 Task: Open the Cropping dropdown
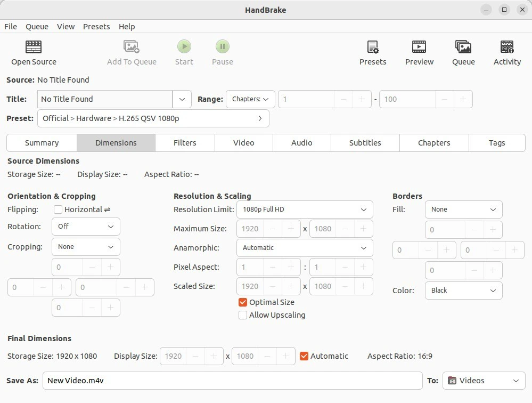[86, 247]
